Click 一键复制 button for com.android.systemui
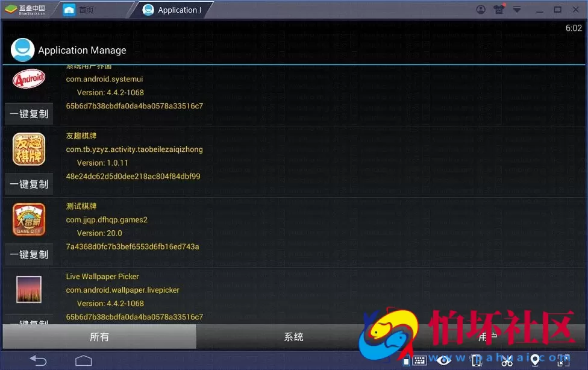 [x=29, y=114]
